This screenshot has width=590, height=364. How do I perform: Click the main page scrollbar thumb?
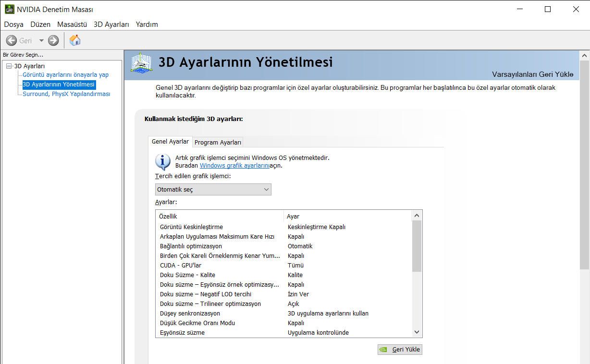(x=585, y=165)
